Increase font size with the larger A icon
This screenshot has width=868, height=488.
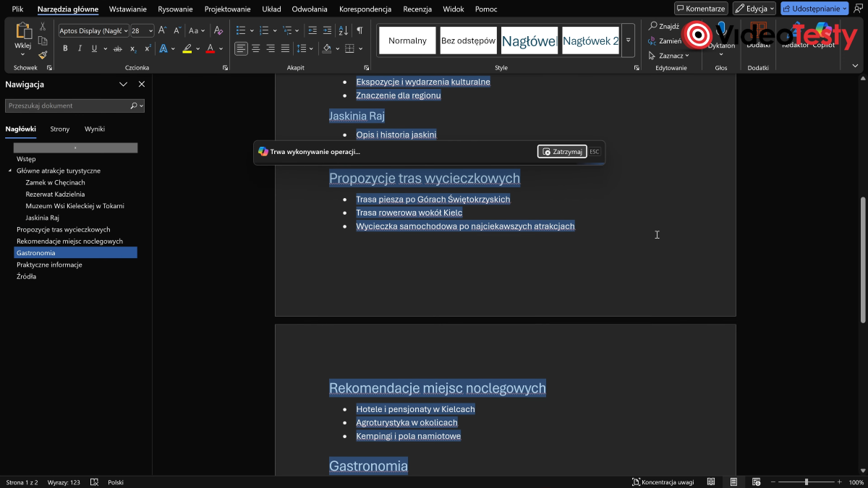(x=162, y=30)
